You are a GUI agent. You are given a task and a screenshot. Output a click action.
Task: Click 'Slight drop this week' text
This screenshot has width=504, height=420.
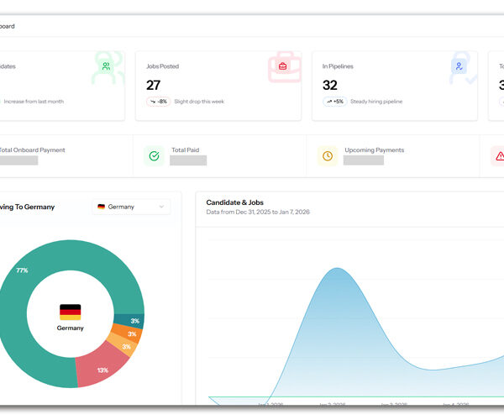(199, 102)
